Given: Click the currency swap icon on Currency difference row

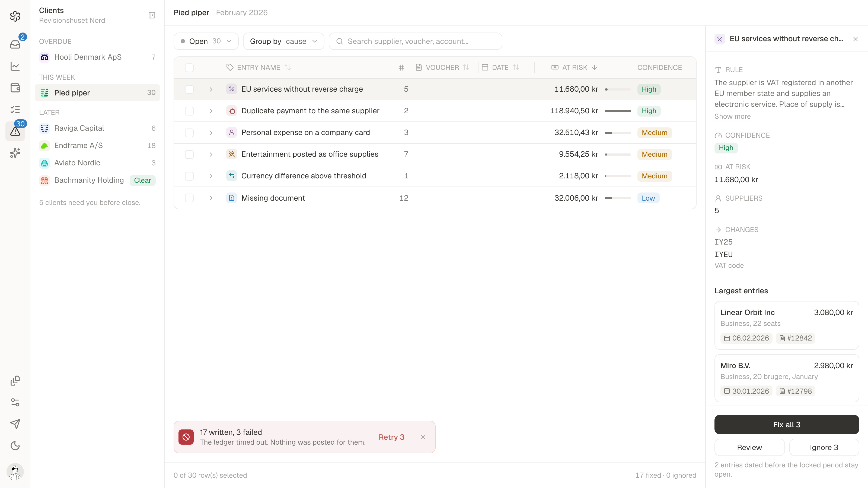Looking at the screenshot, I should coord(231,176).
